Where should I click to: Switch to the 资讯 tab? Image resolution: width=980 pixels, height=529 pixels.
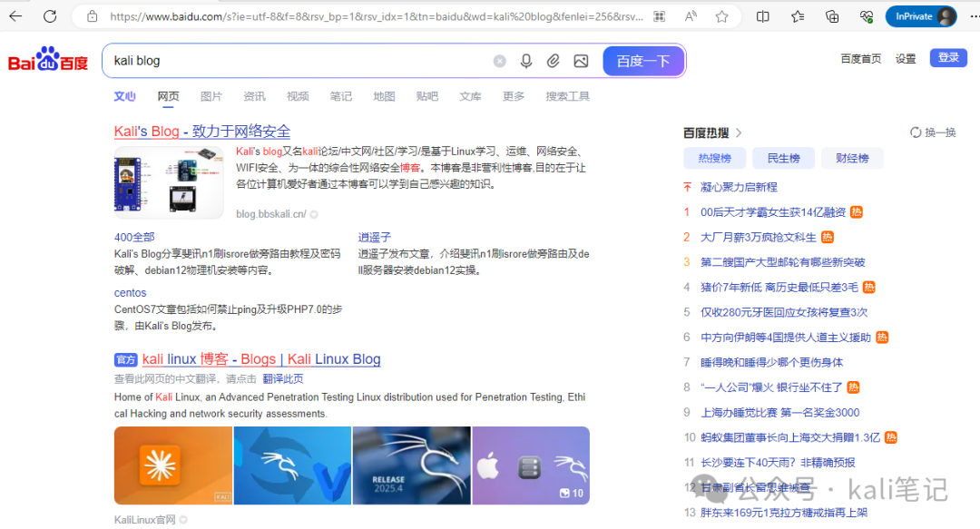tap(254, 96)
